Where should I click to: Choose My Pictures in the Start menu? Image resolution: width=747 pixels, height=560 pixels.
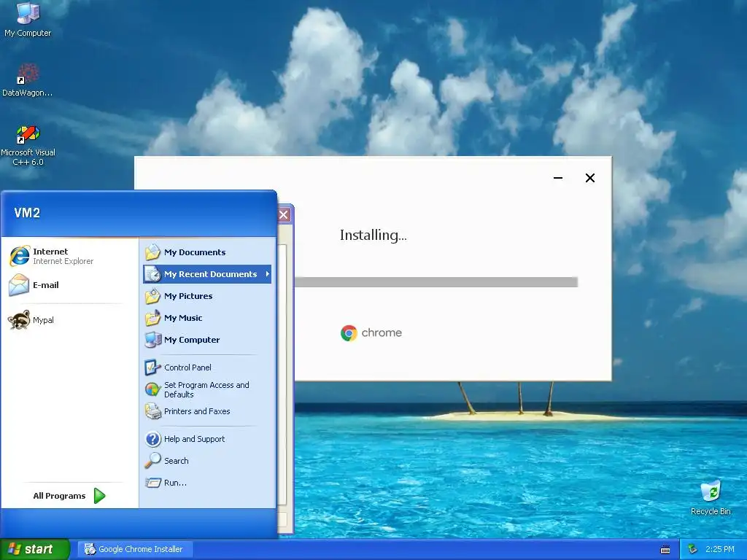coord(207,296)
